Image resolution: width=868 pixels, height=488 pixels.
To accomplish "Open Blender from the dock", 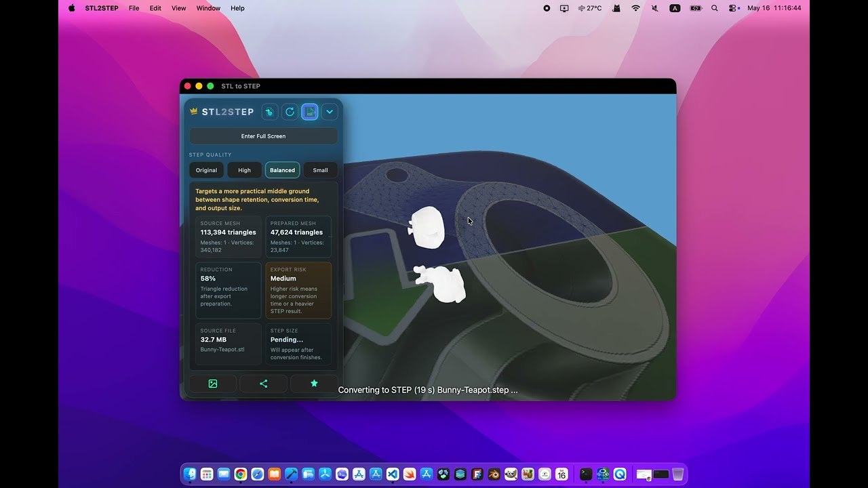I will tap(494, 474).
